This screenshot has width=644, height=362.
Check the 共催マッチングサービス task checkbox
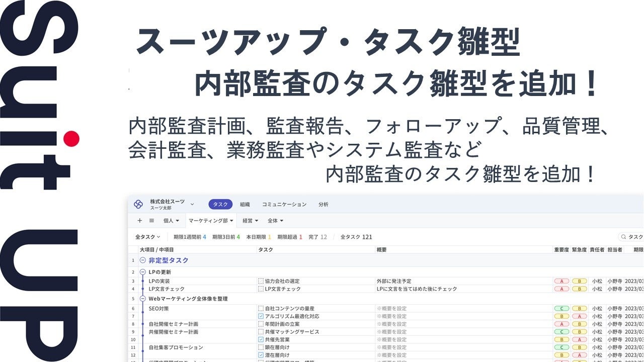click(261, 332)
